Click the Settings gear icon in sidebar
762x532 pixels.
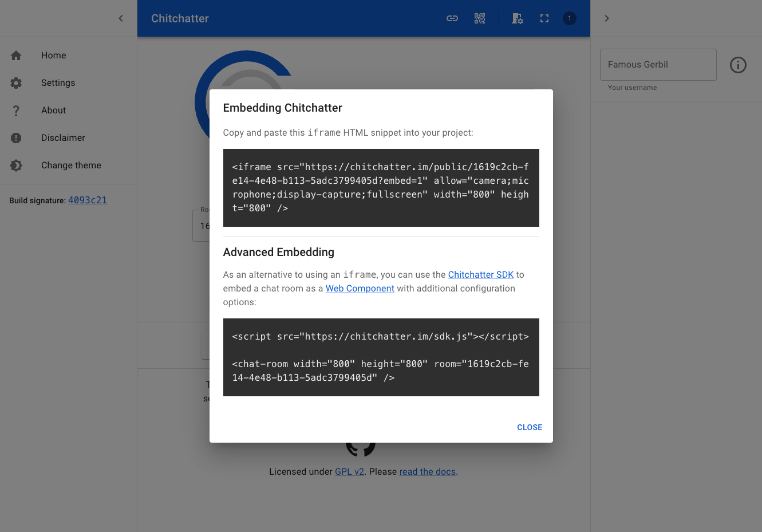tap(16, 83)
